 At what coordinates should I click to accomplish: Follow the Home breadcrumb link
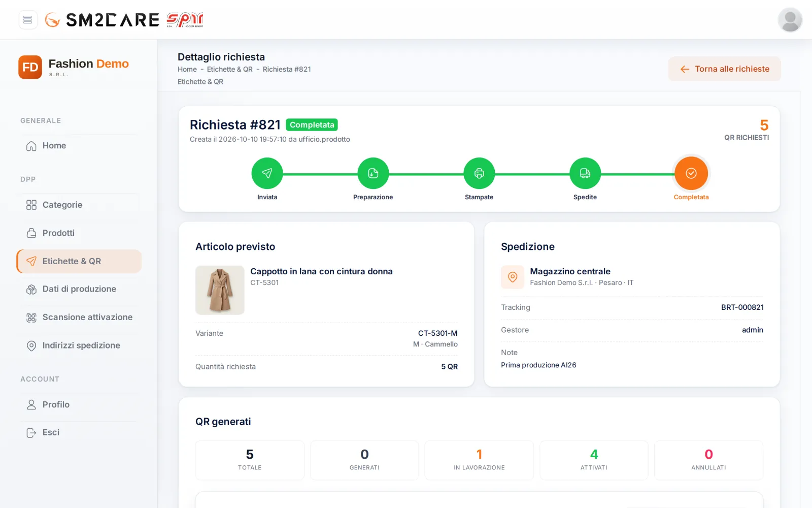coord(187,69)
